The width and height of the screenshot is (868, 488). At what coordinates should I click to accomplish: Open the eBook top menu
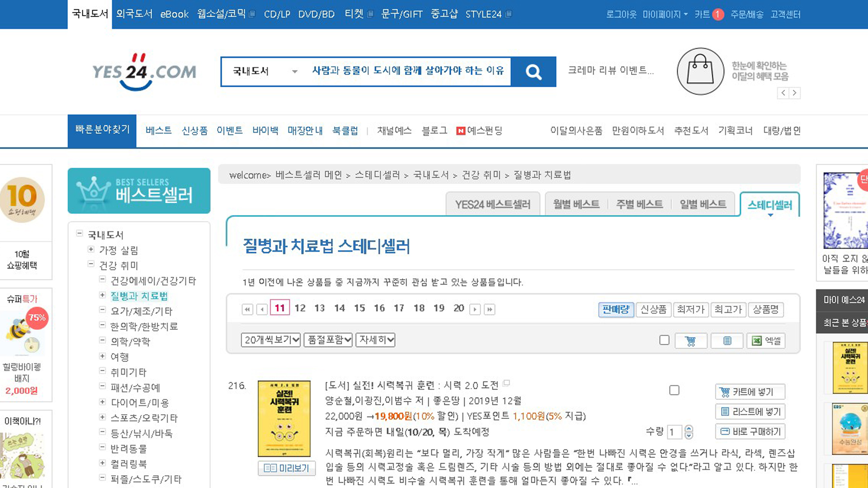point(174,14)
